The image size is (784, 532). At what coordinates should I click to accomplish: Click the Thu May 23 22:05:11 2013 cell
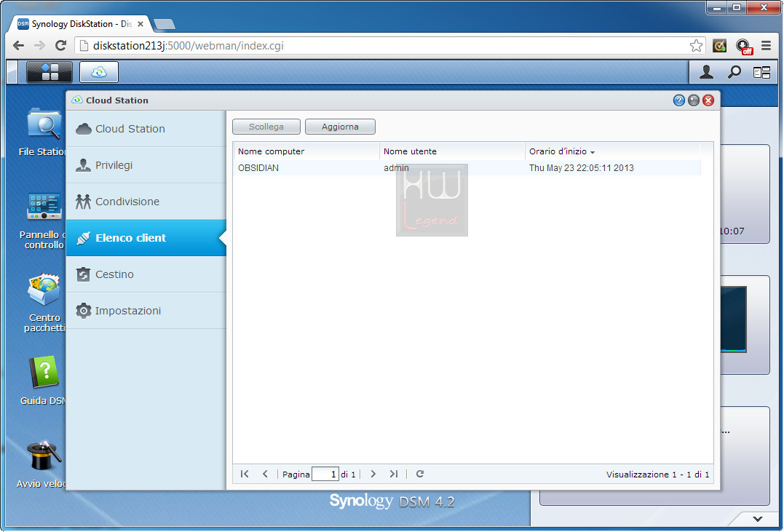click(x=582, y=168)
